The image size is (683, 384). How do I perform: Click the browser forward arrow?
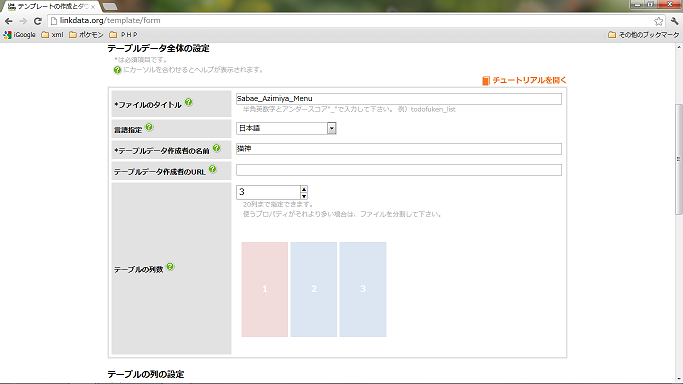(x=23, y=20)
